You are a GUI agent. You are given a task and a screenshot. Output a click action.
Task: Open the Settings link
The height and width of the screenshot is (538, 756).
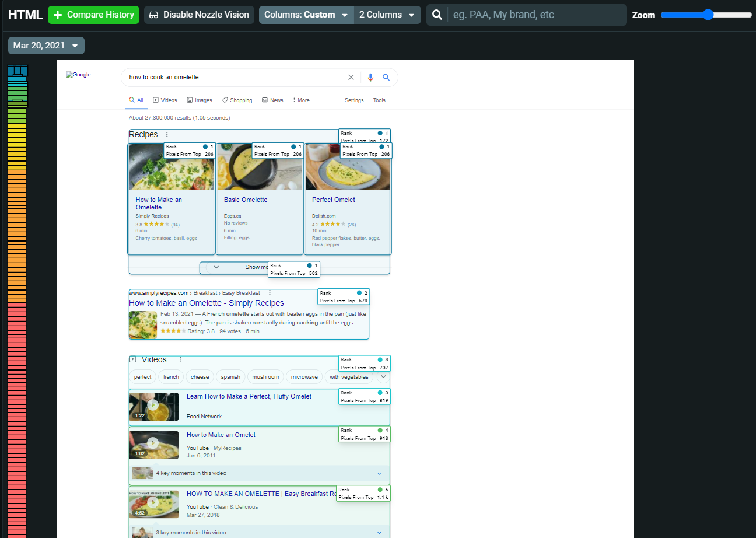354,100
